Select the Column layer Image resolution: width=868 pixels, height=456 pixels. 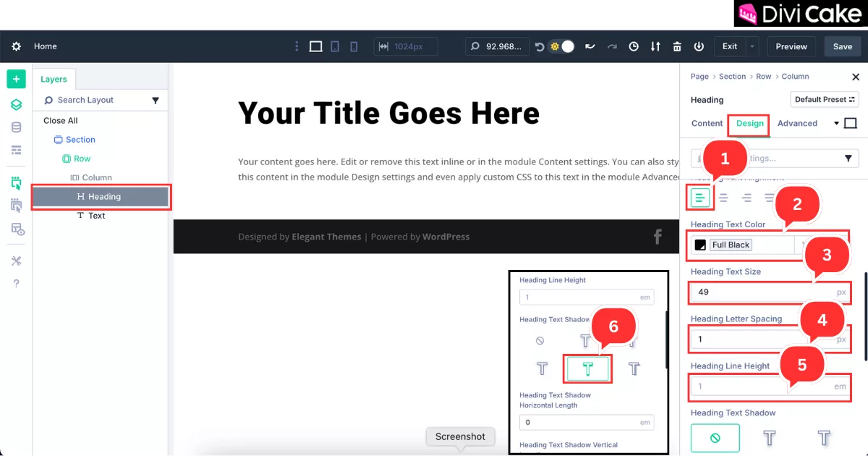(x=91, y=177)
